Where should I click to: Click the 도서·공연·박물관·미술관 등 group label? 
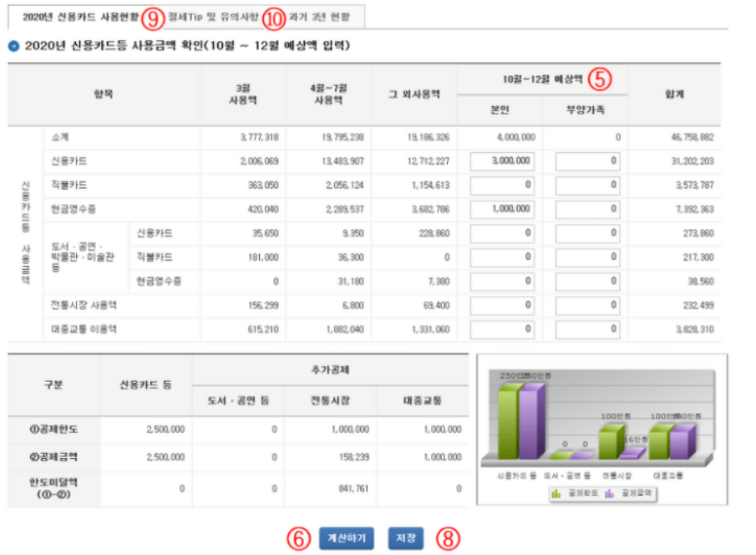[x=83, y=257]
